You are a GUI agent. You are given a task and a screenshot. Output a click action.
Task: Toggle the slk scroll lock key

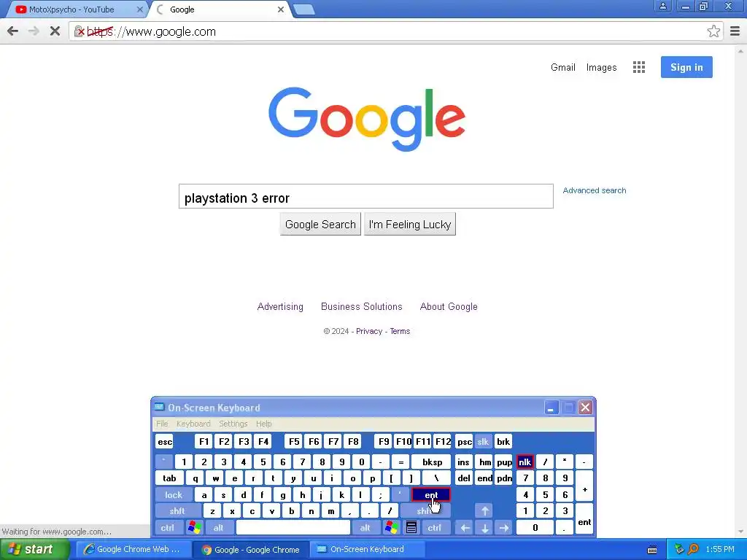coord(483,442)
